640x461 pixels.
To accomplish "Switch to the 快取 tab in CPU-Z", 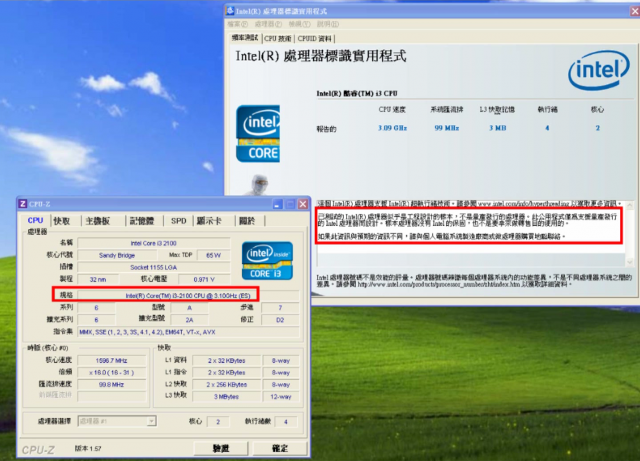I will 62,221.
